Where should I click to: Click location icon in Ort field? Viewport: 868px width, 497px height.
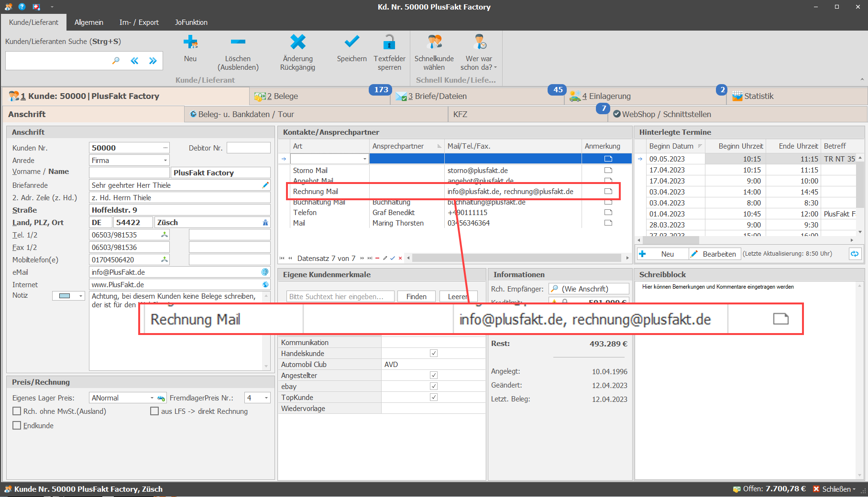pos(265,223)
